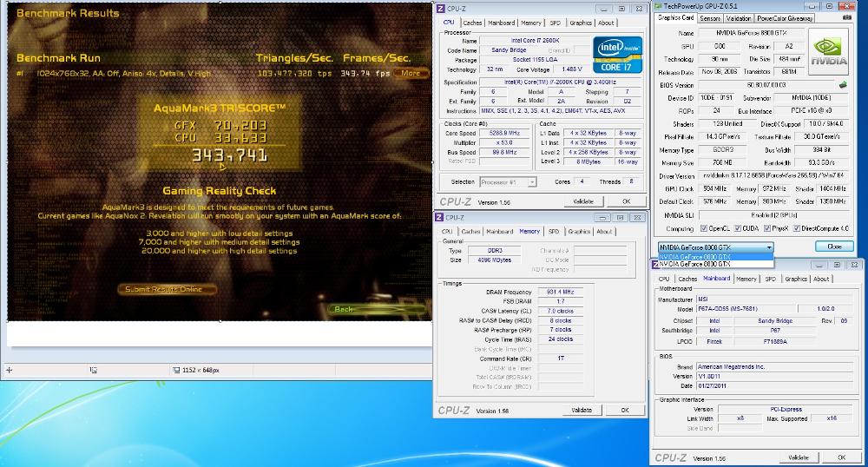Click Validate in the CPU-Z CPU window
The image size is (868, 467).
tap(583, 201)
